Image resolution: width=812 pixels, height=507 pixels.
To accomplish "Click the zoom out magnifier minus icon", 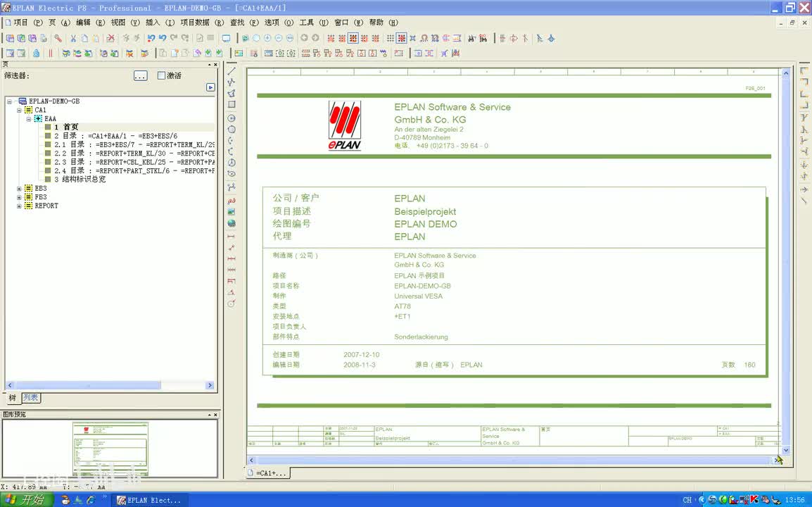I will [x=279, y=38].
